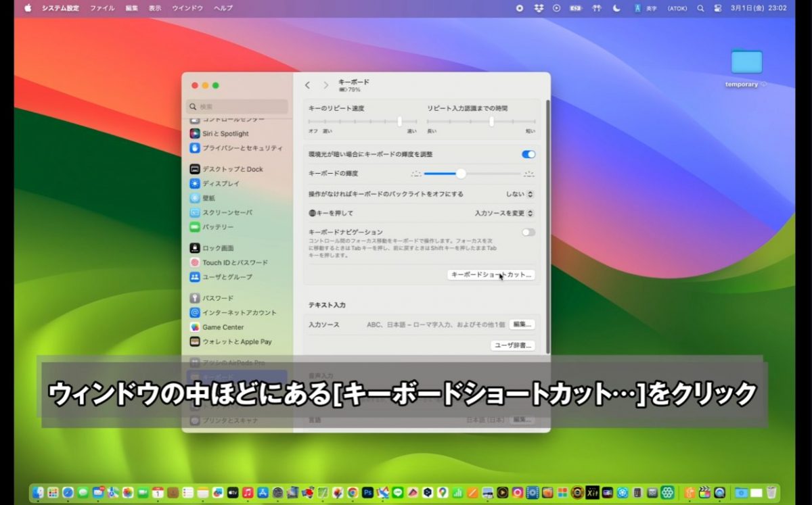Click the 検索 search field
812x505 pixels.
pos(238,107)
